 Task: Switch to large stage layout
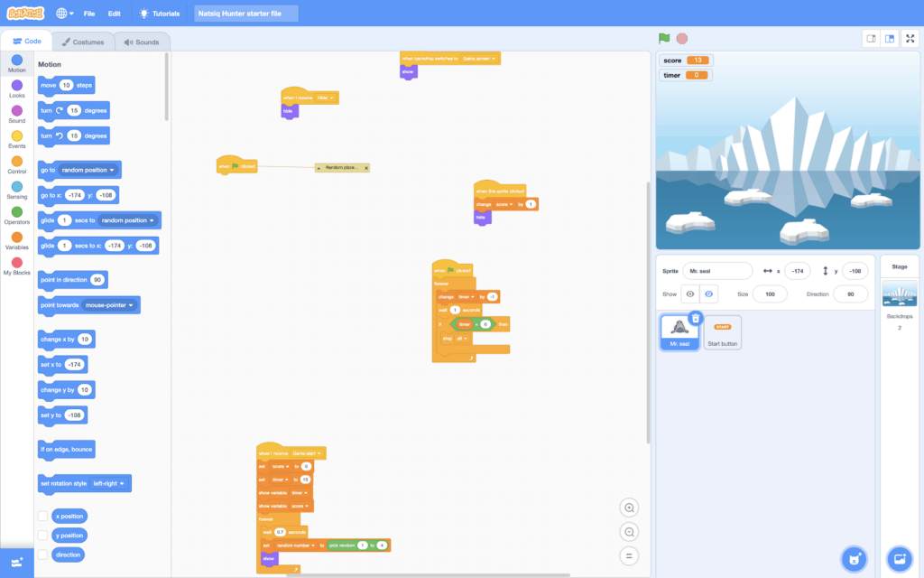click(890, 38)
